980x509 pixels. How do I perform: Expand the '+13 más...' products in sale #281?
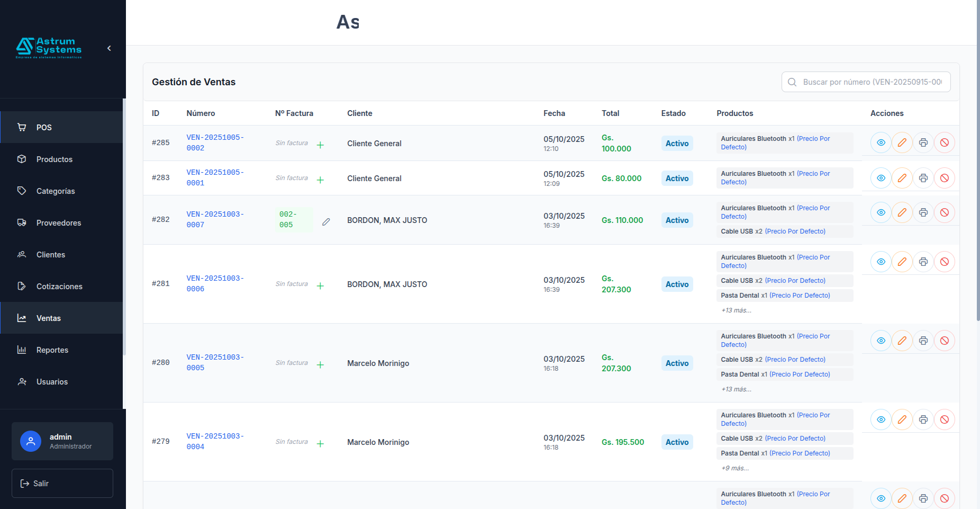736,310
